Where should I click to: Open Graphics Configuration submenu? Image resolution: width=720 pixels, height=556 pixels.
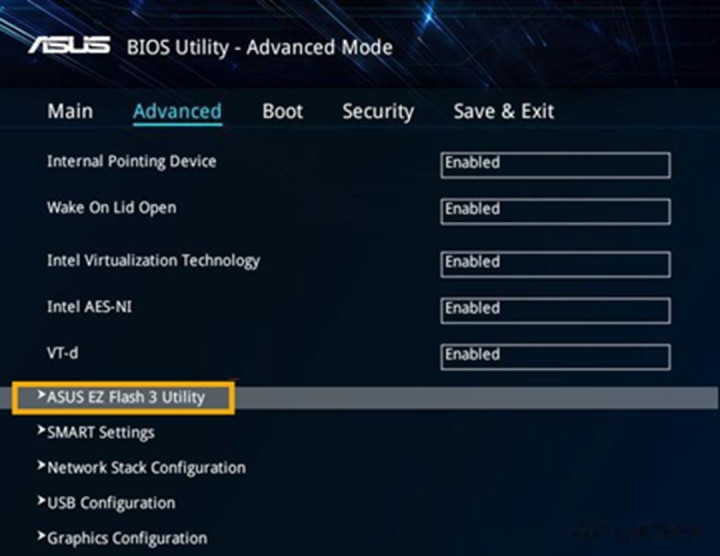point(127,537)
